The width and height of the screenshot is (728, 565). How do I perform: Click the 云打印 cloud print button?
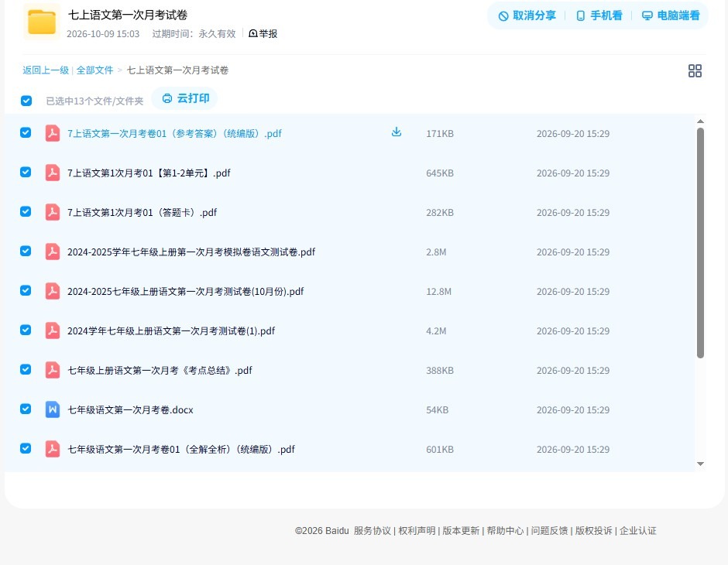tap(185, 98)
